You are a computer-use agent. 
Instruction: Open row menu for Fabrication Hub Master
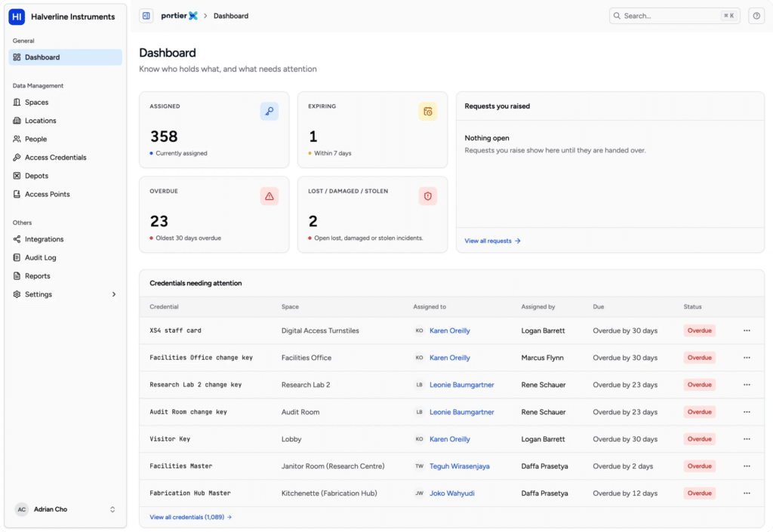[747, 493]
